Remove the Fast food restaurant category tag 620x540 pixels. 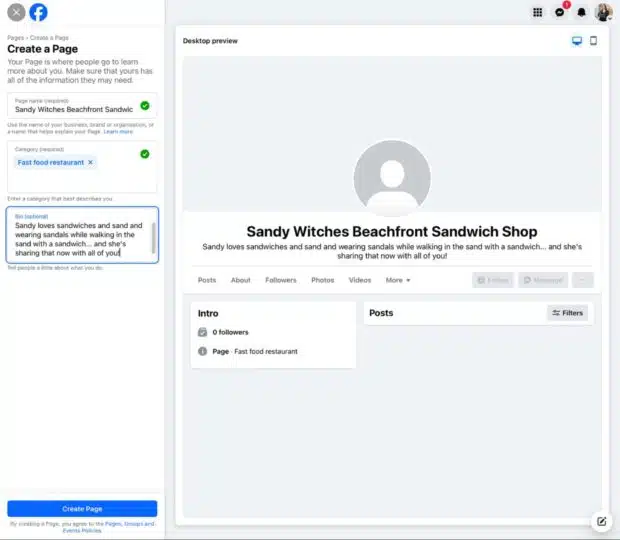(x=90, y=162)
